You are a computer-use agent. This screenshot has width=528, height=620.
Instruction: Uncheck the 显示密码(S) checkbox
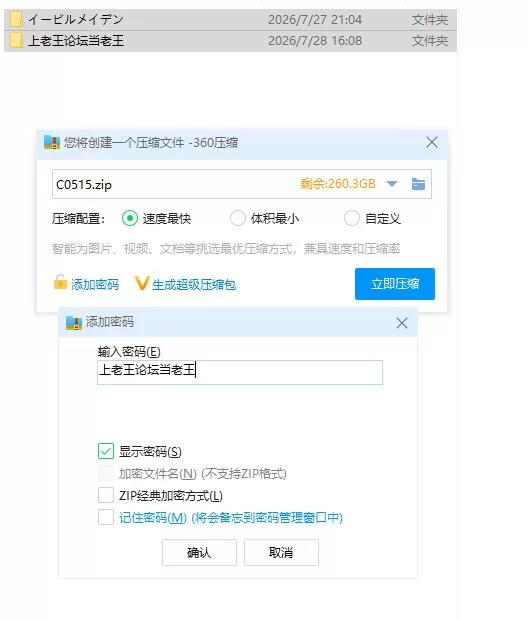point(106,451)
